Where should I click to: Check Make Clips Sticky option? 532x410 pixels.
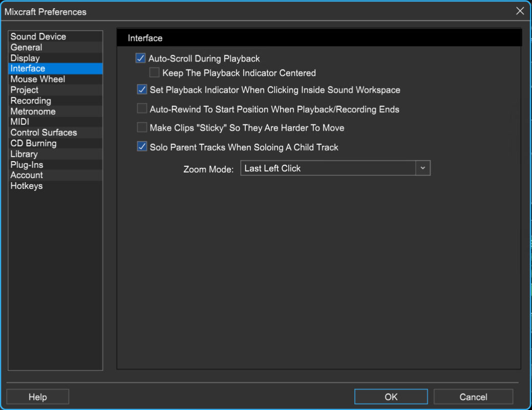(142, 127)
